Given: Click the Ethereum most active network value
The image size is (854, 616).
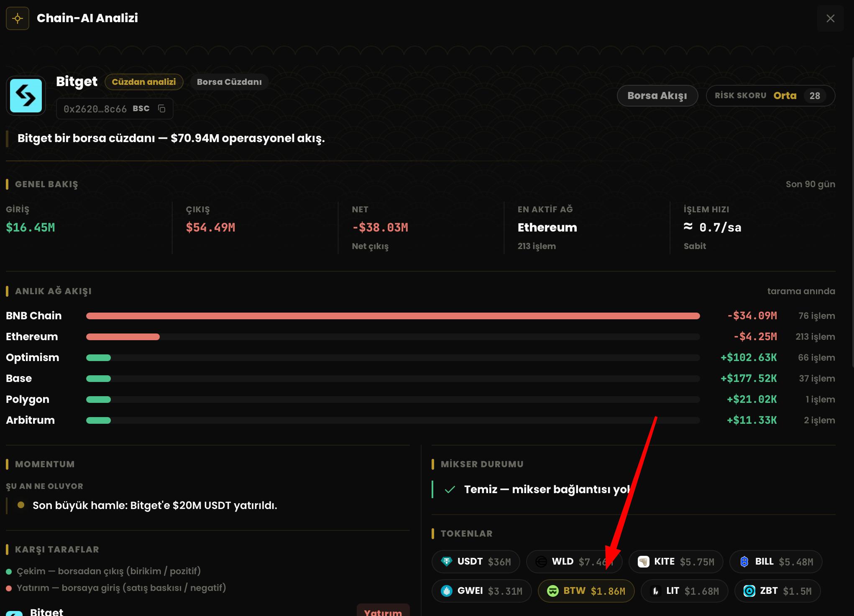Looking at the screenshot, I should point(547,228).
